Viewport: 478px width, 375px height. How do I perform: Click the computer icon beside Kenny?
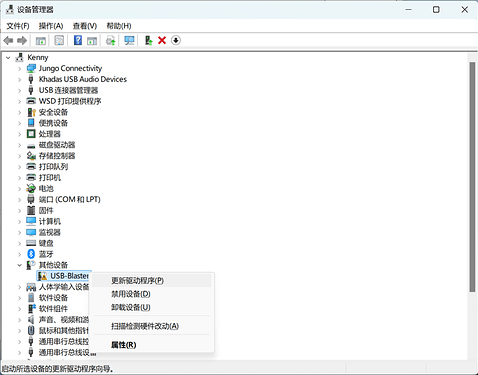[x=20, y=57]
